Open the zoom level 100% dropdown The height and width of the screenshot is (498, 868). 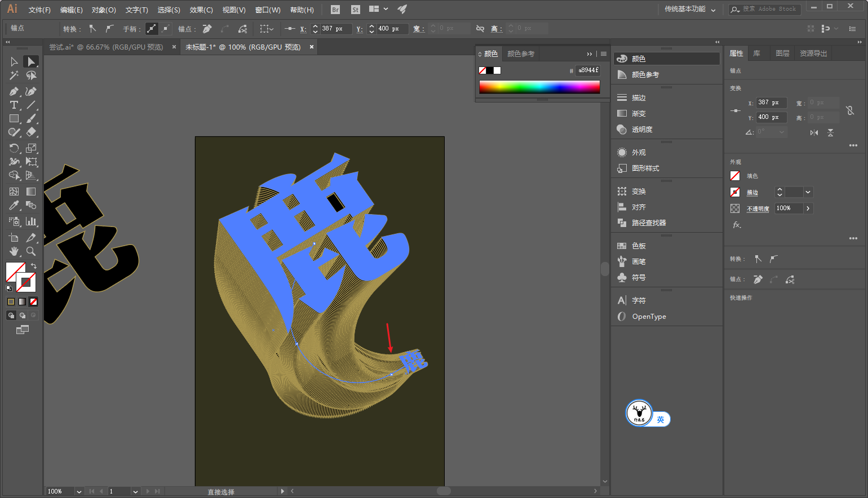[79, 491]
